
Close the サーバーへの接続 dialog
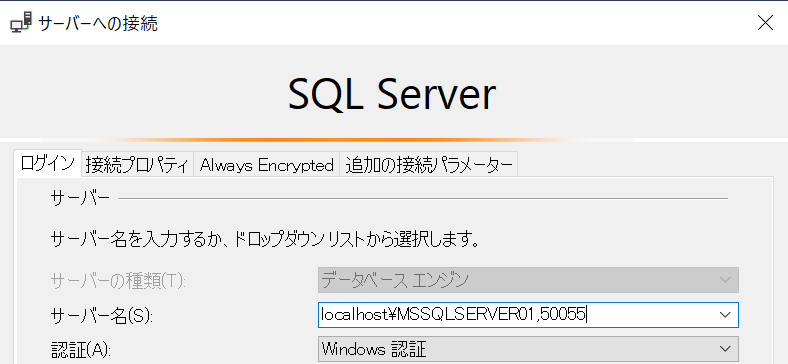(765, 23)
